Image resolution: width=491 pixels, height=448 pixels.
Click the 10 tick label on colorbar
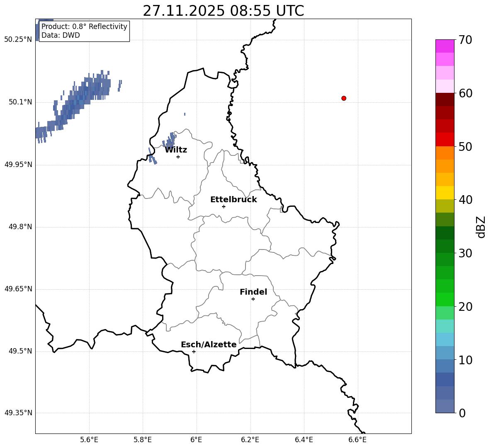pos(465,360)
